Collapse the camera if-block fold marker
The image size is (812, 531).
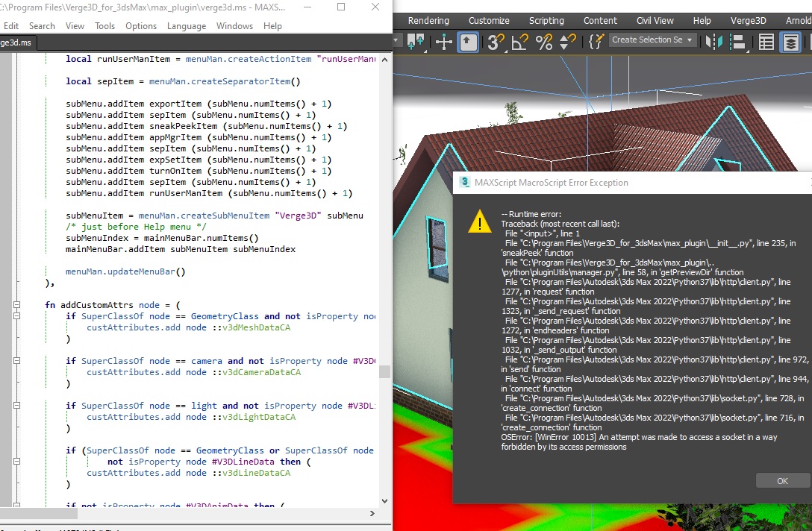(16, 361)
